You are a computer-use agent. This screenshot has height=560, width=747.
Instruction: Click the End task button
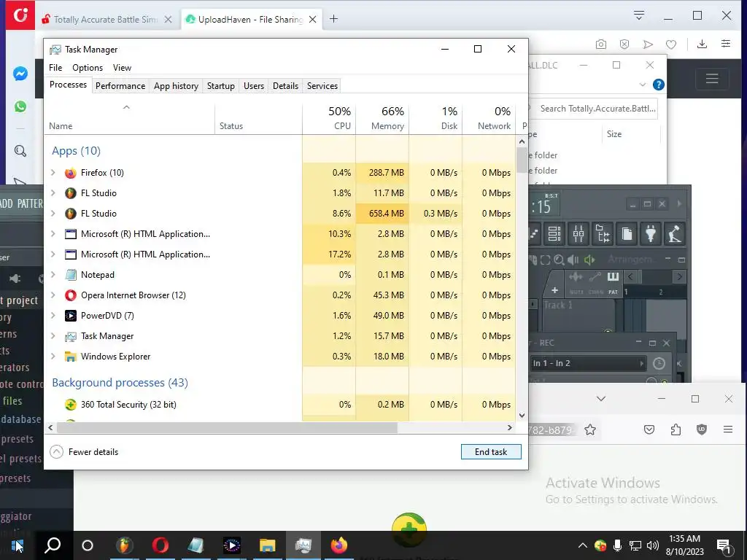[491, 451]
